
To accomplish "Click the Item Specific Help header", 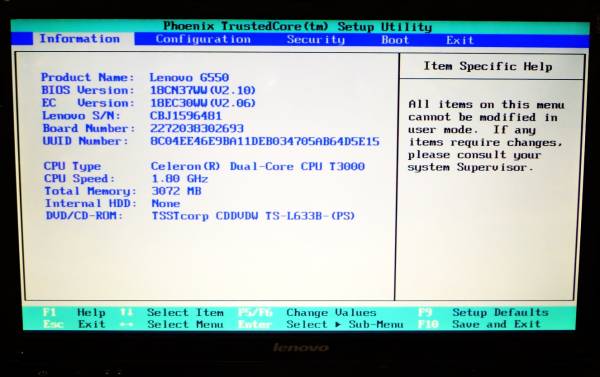I will tap(488, 66).
